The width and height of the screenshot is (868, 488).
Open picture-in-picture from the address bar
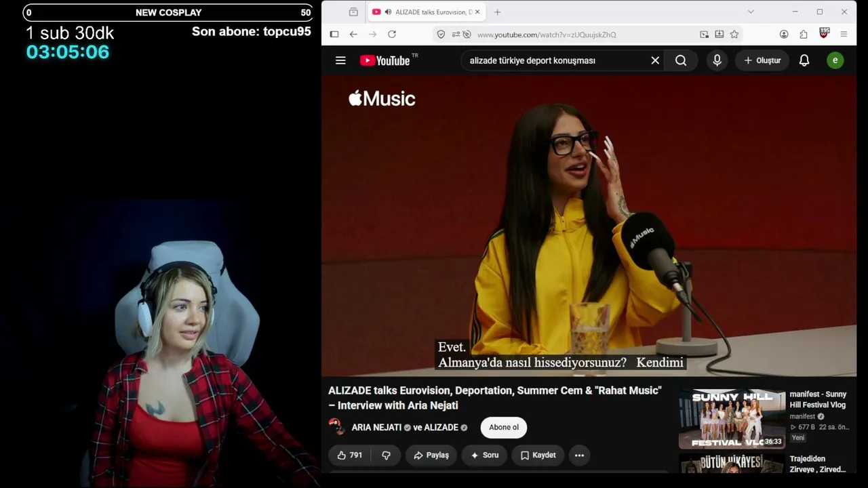coord(705,35)
